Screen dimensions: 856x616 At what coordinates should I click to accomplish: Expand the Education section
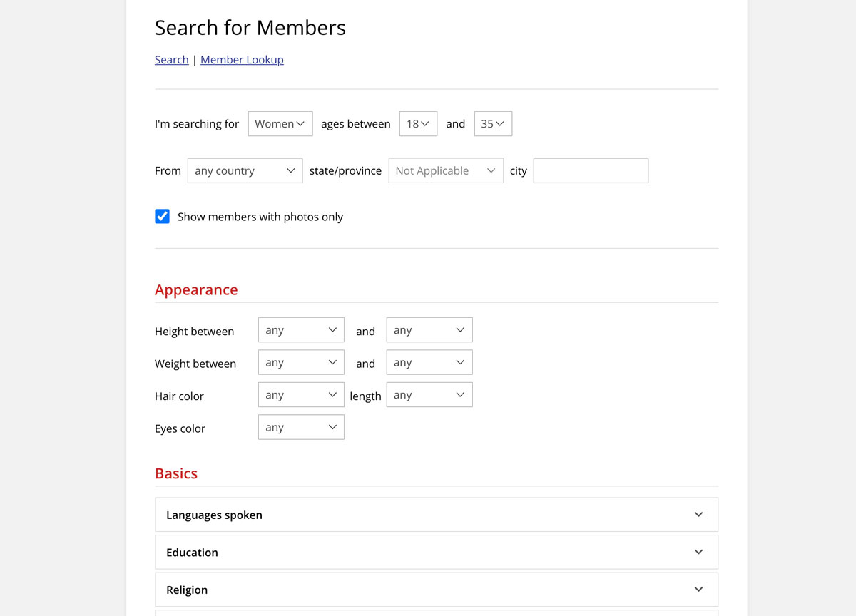click(x=436, y=552)
